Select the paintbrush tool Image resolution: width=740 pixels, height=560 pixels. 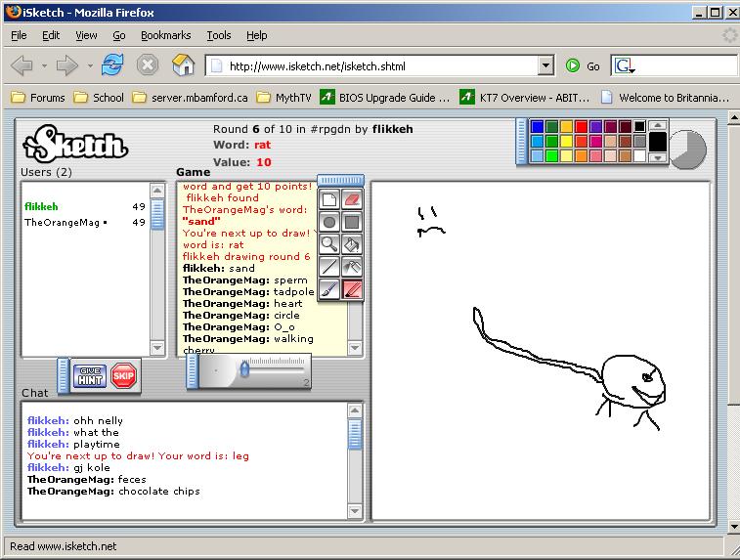point(329,289)
